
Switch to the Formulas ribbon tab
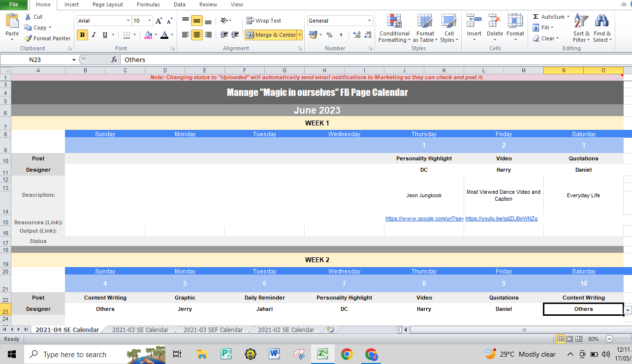[148, 4]
